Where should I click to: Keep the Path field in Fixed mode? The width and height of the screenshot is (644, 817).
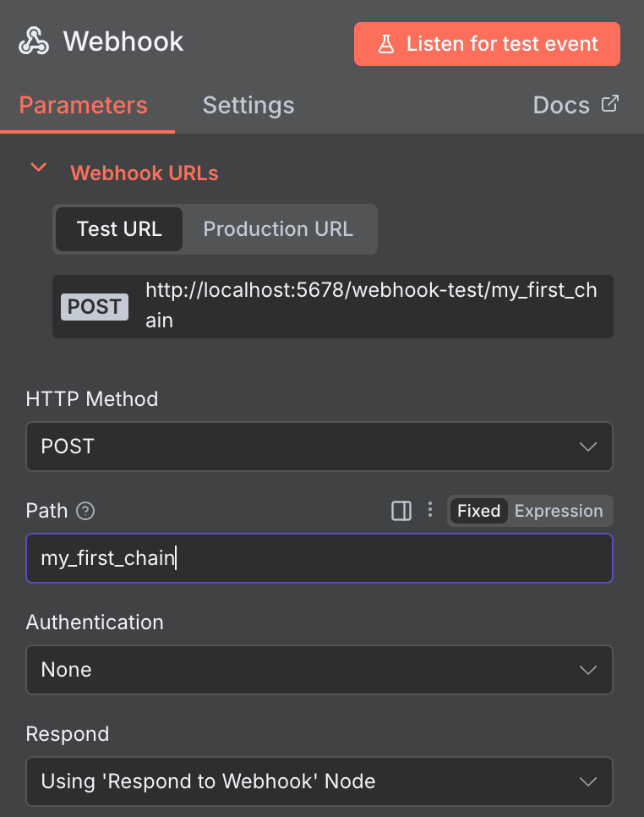(478, 510)
